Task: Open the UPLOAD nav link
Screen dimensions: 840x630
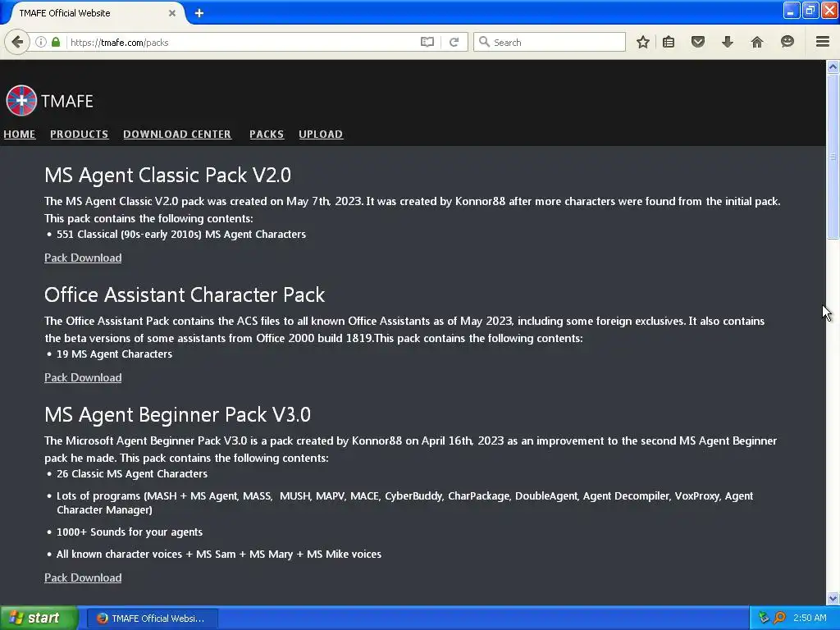Action: (x=321, y=134)
